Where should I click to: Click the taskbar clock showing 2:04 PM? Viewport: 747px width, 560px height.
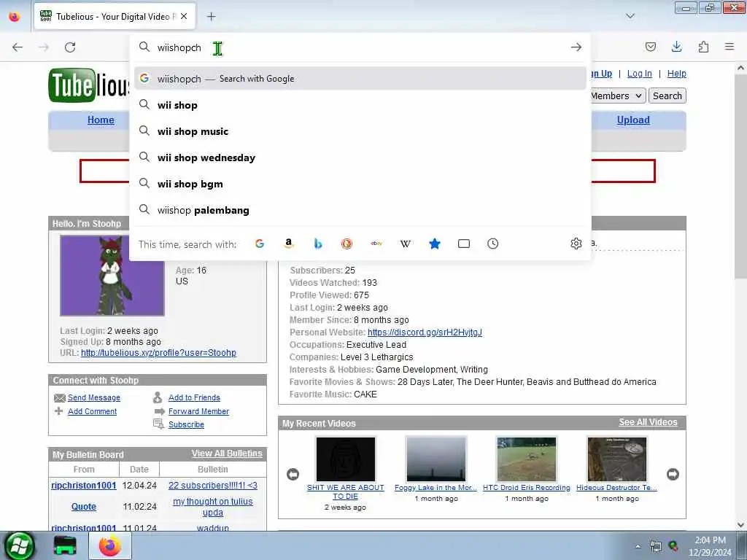click(x=710, y=546)
